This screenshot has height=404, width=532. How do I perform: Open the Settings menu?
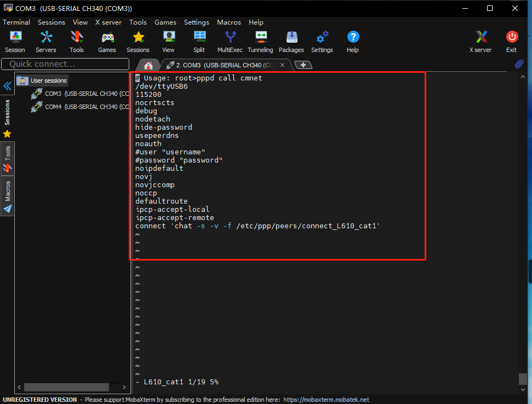tap(197, 22)
